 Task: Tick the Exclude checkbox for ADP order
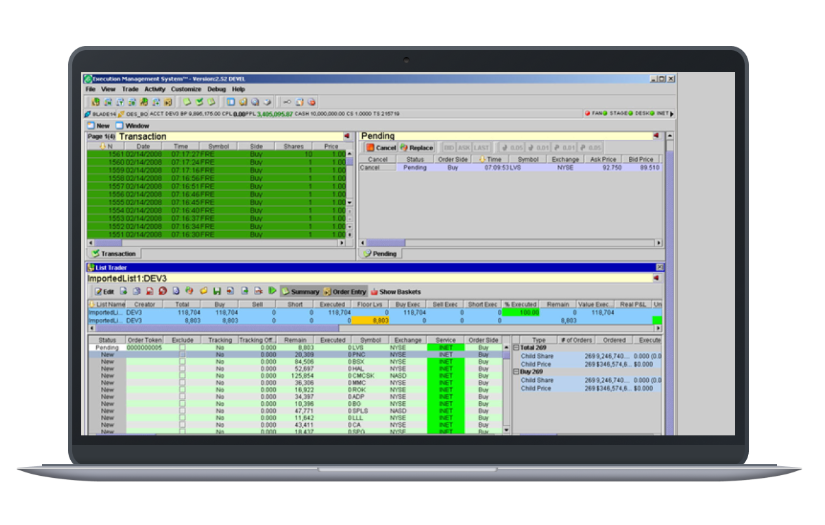182,397
